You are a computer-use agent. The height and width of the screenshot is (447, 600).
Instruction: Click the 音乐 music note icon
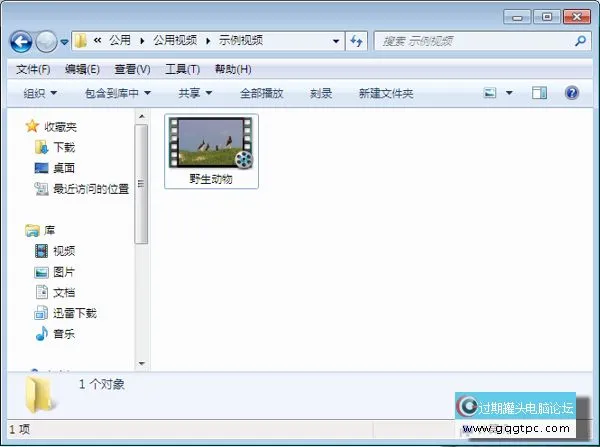[42, 334]
